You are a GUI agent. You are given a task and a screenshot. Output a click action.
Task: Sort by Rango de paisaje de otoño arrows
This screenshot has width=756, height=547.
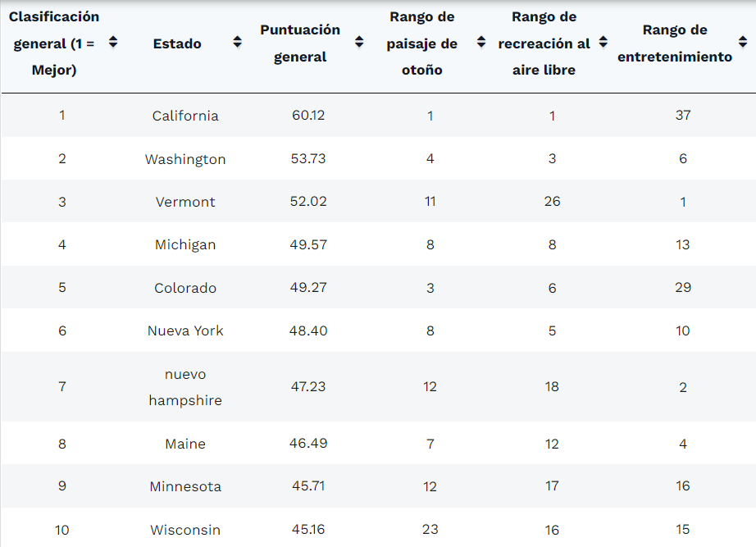(x=481, y=43)
